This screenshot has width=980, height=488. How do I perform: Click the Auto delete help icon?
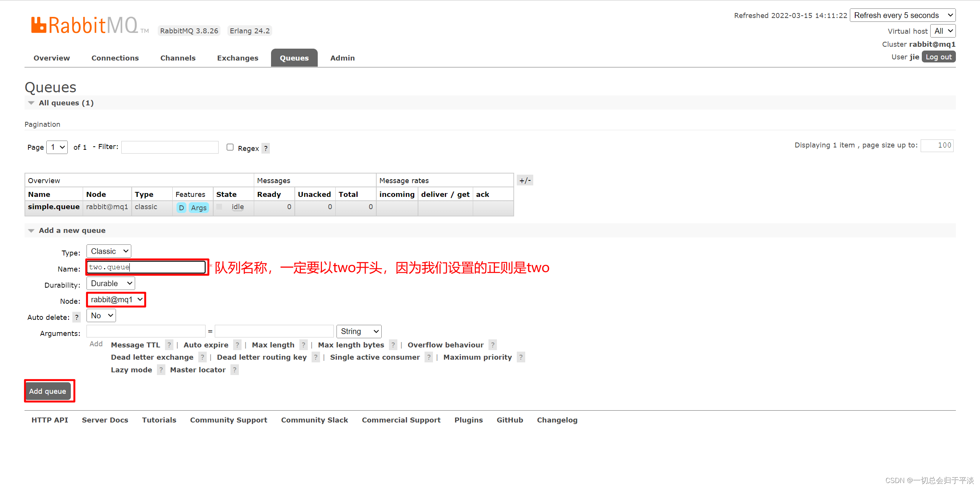coord(77,317)
